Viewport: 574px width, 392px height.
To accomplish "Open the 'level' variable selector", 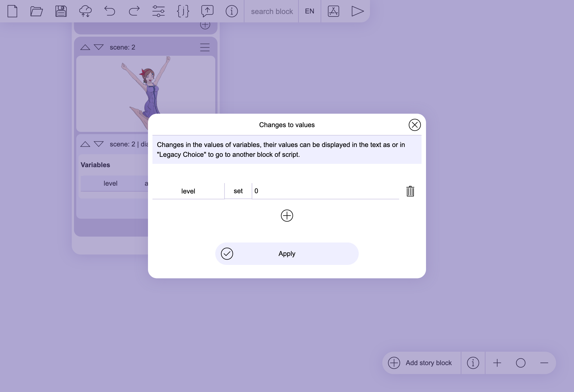I will click(188, 191).
